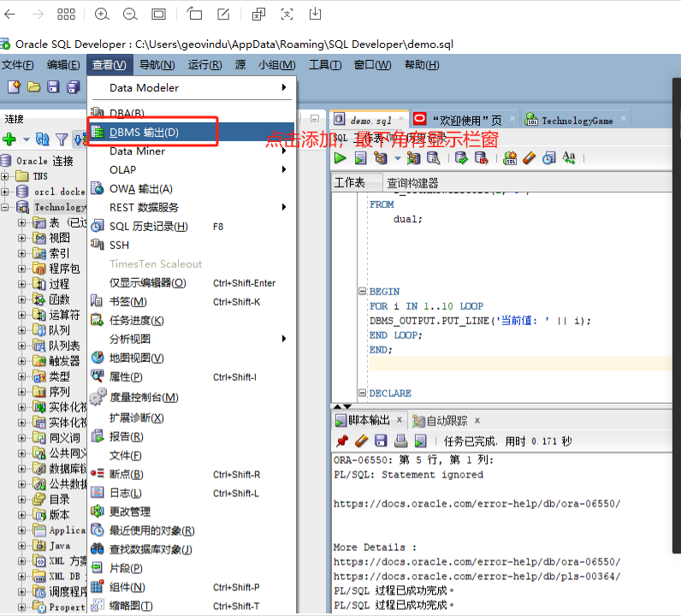Image resolution: width=681 pixels, height=616 pixels.
Task: Click the To Upper/Lower Aa icon
Action: coord(569,157)
